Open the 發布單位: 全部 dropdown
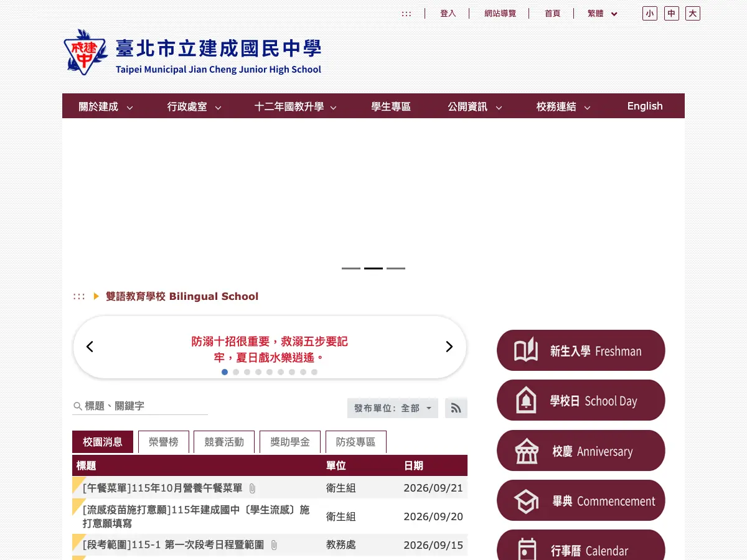747x560 pixels. [x=393, y=408]
